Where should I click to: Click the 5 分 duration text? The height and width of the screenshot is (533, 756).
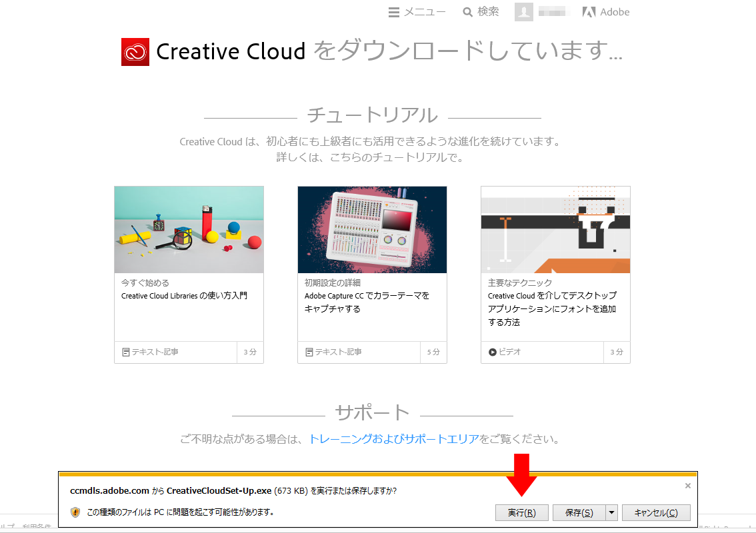(x=433, y=352)
